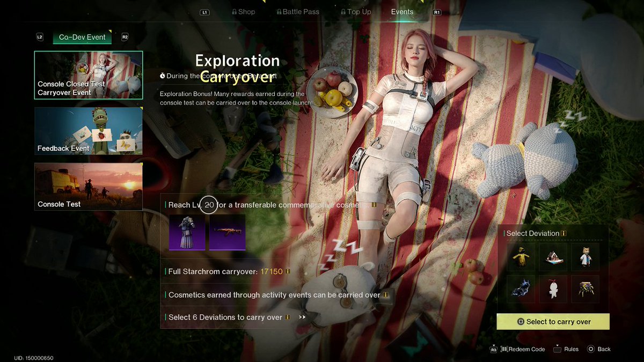The image size is (644, 362).
Task: Click info icon beside Select 6 Deviations
Action: pyautogui.click(x=288, y=317)
